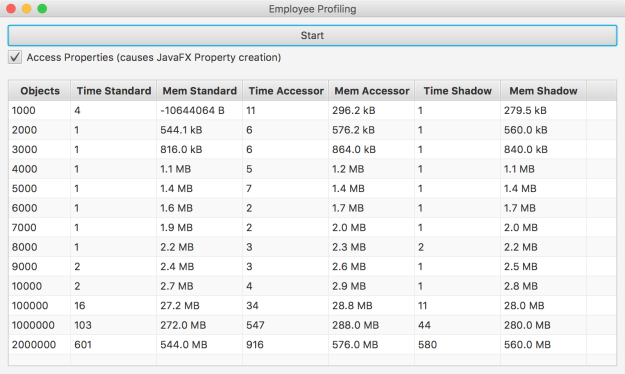Select the 2000 objects cell
Image resolution: width=625 pixels, height=374 pixels.
tap(39, 130)
